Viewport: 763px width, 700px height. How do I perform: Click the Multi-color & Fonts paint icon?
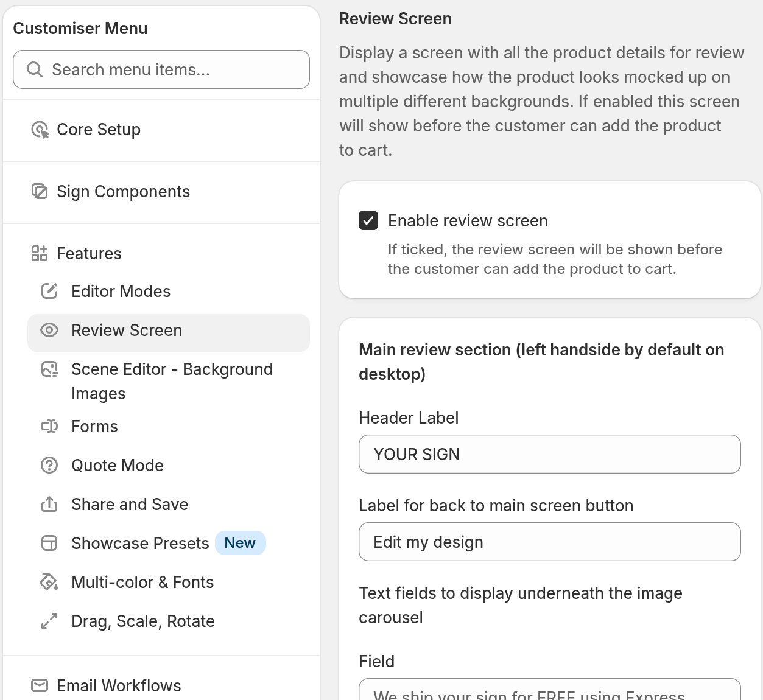[49, 582]
